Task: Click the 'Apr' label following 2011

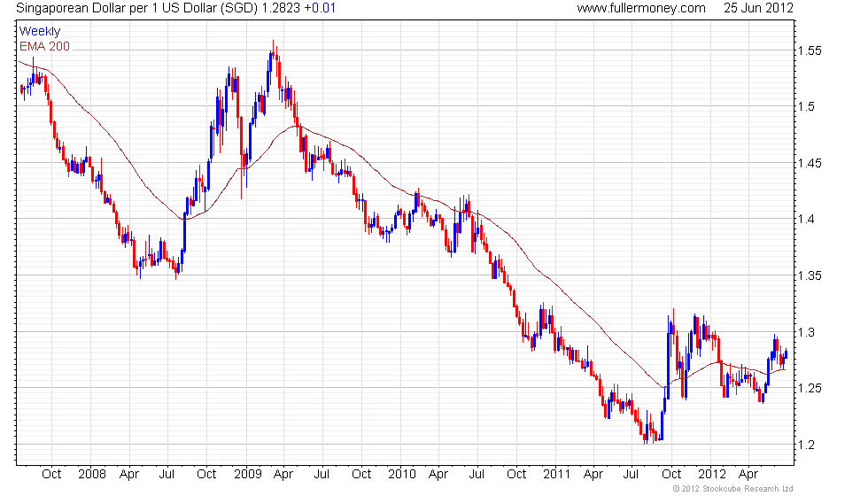Action: tap(593, 475)
